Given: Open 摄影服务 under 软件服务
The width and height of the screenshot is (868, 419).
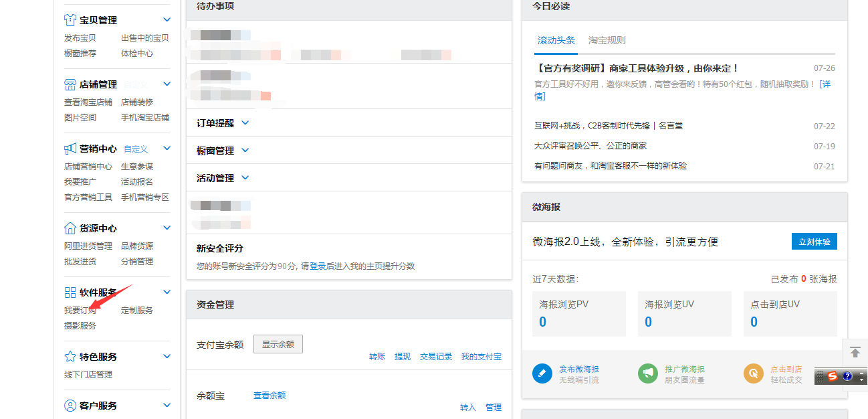Looking at the screenshot, I should click(x=80, y=326).
